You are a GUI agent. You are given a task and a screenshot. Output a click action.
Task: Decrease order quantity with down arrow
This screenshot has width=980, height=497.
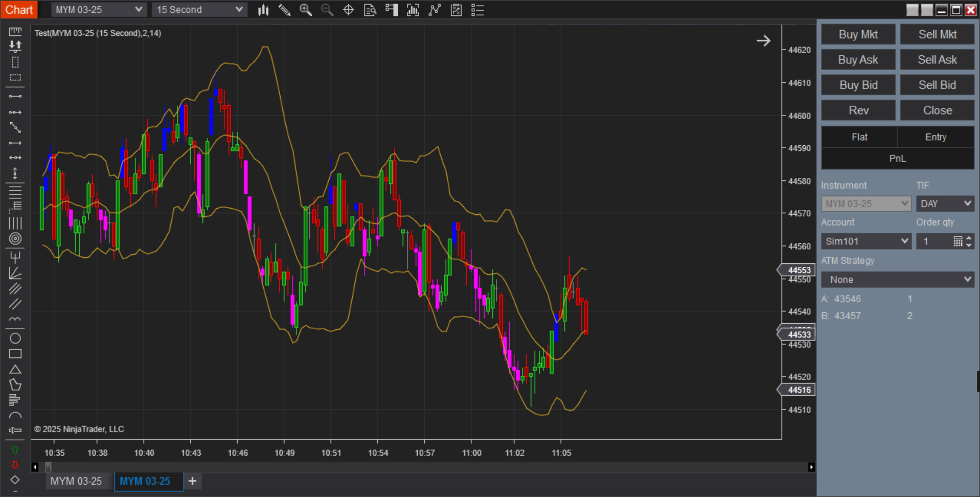tap(969, 245)
